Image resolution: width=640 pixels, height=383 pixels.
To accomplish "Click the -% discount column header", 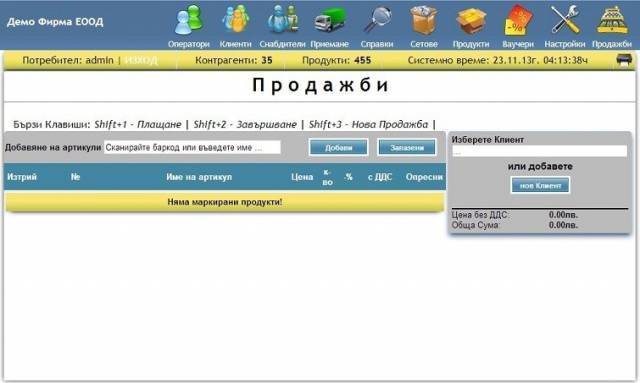I will (348, 177).
